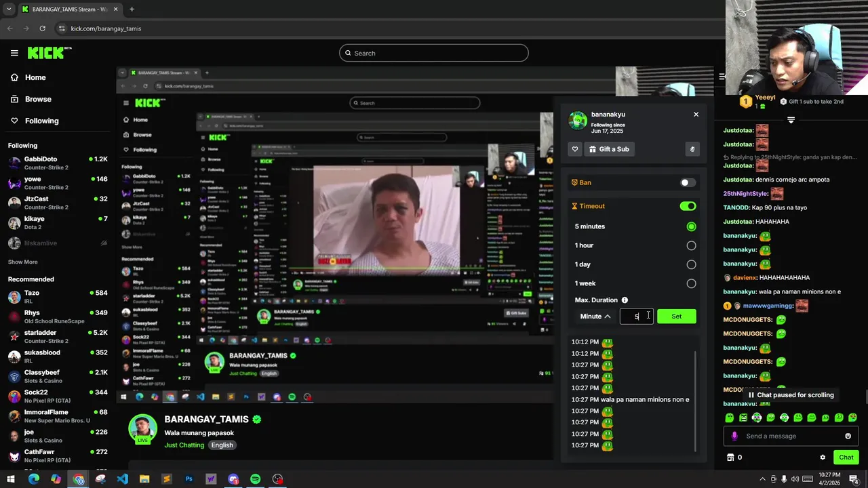
Task: Open a new browser tab
Action: pyautogui.click(x=132, y=9)
